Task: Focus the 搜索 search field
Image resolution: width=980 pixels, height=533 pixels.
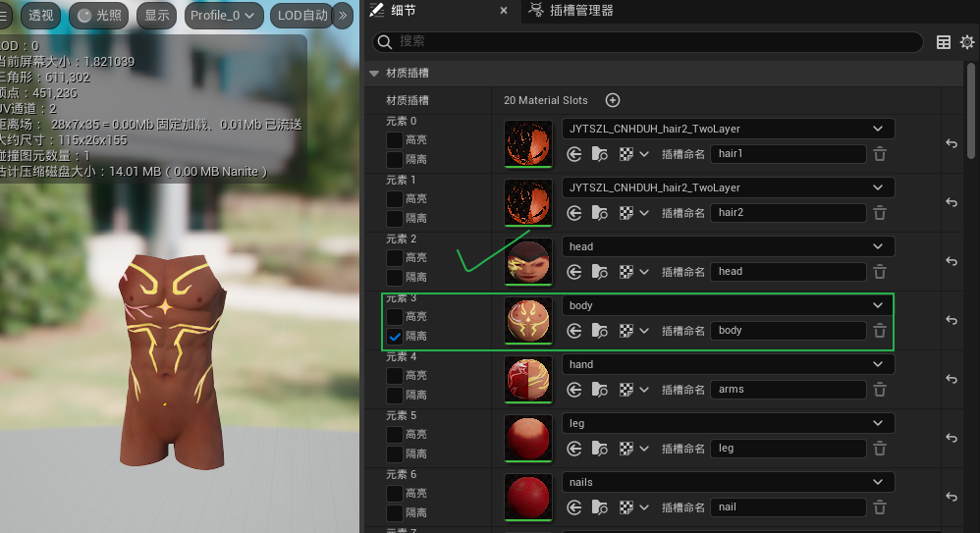Action: 647,42
